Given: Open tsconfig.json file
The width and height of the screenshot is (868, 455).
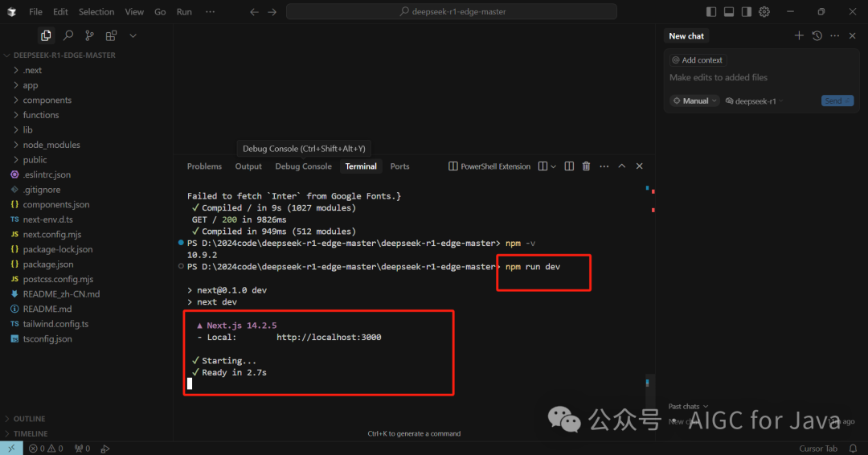Looking at the screenshot, I should coord(47,339).
